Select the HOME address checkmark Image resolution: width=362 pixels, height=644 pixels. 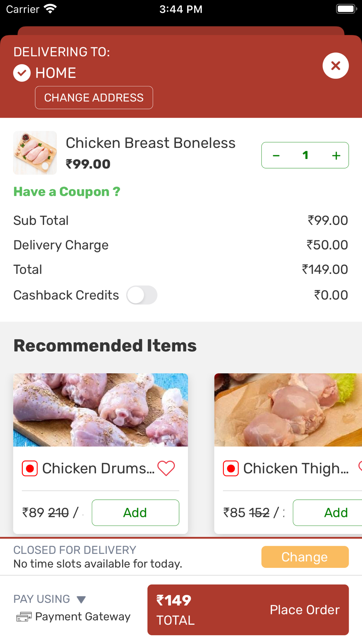[22, 73]
